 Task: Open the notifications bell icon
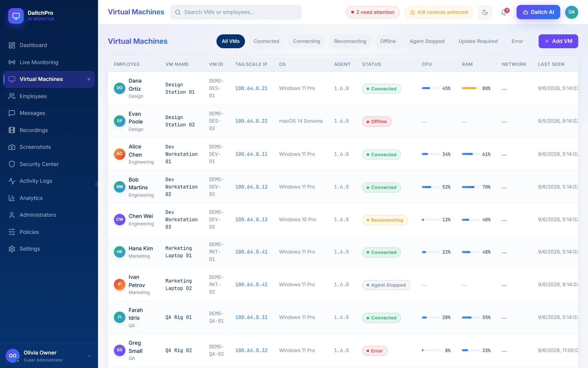504,12
